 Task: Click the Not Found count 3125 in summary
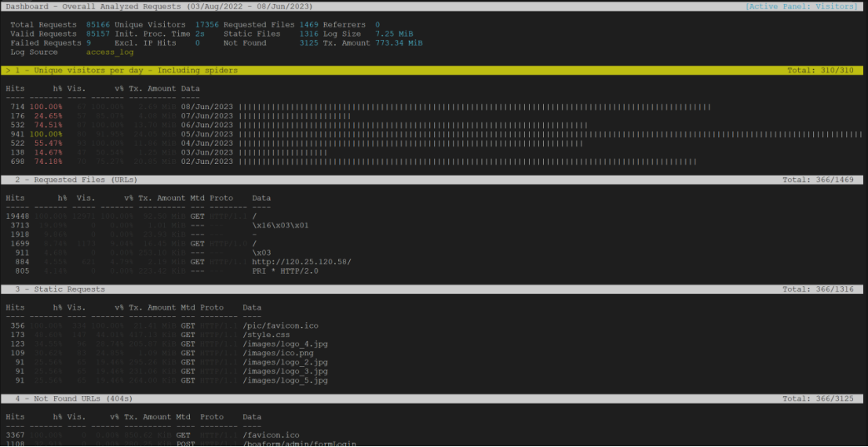(309, 42)
